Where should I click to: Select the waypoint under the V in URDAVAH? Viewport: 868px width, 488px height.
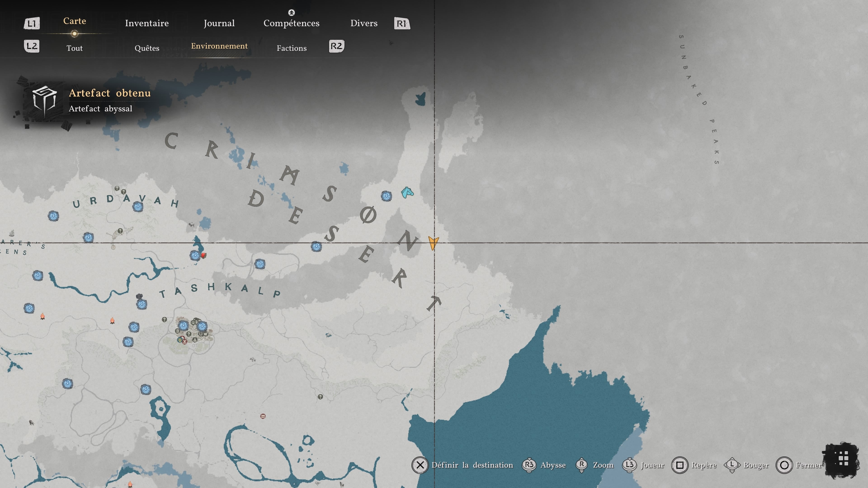pyautogui.click(x=138, y=206)
